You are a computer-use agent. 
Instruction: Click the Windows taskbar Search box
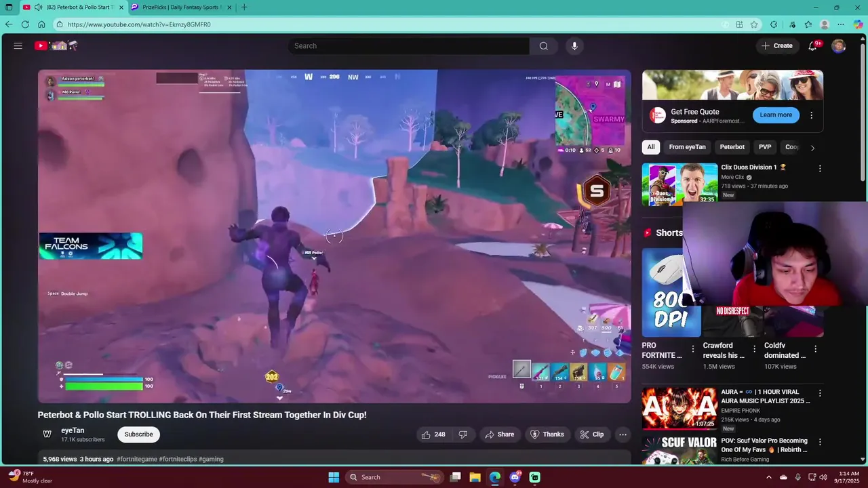pyautogui.click(x=395, y=477)
